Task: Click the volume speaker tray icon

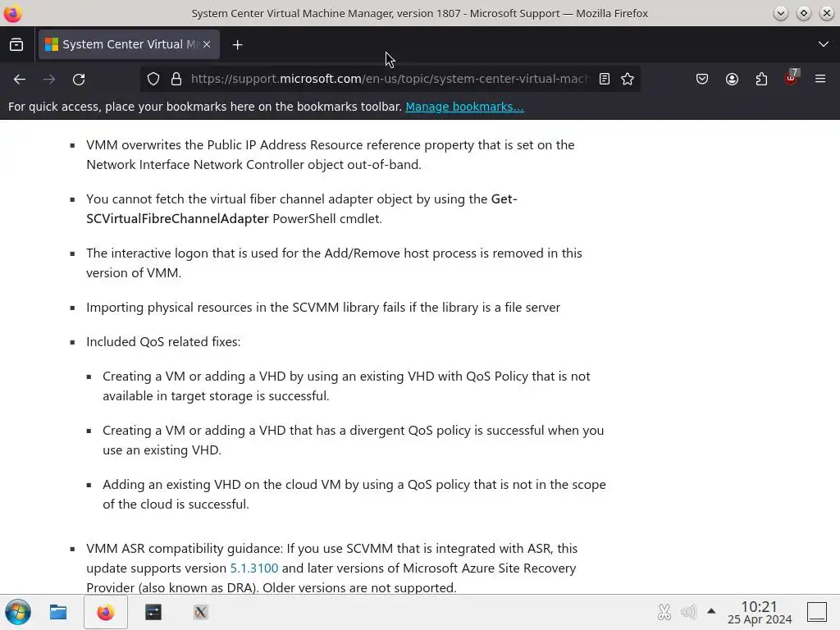Action: 688,611
